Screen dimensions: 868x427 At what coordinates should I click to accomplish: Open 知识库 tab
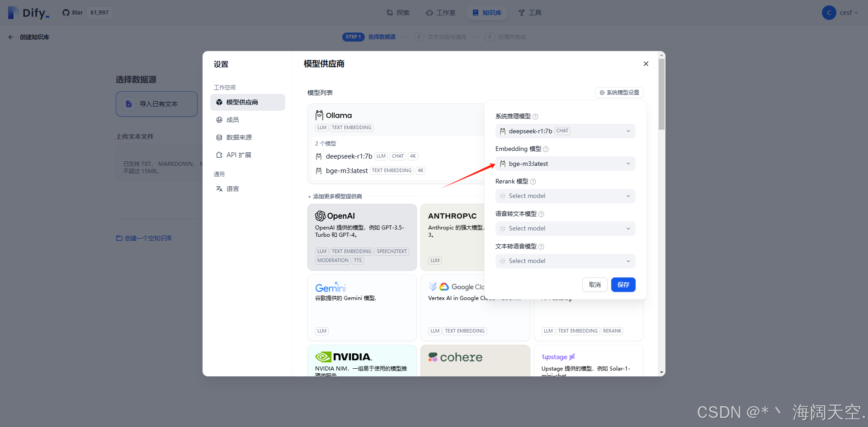pos(487,13)
